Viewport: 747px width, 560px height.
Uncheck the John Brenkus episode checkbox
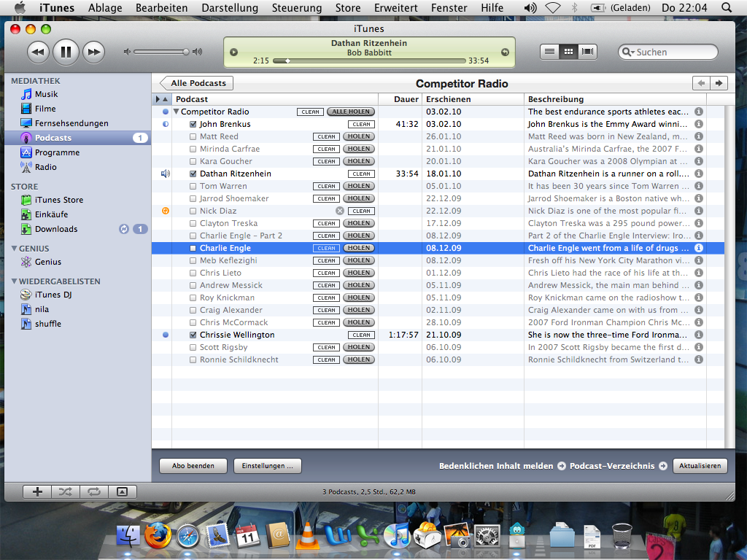(x=193, y=124)
